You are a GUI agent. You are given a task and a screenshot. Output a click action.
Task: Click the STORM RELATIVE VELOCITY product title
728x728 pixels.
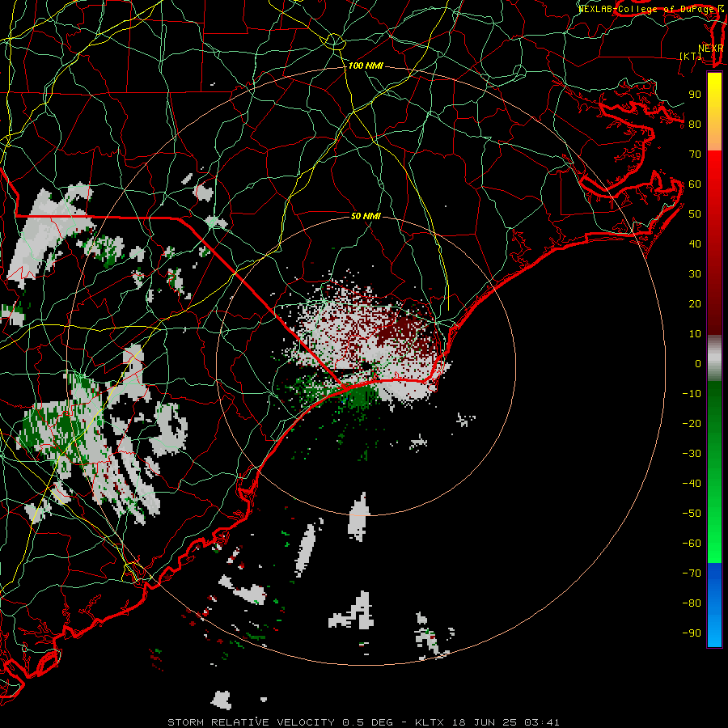point(251,722)
